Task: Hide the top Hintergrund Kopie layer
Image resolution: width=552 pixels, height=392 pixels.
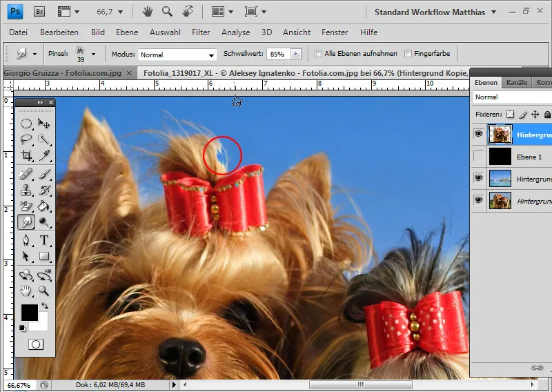Action: tap(478, 134)
